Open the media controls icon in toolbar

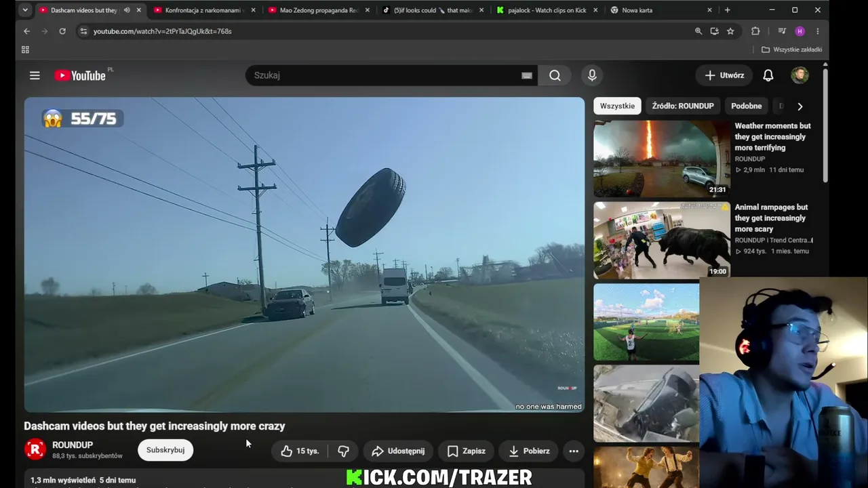[x=782, y=31]
